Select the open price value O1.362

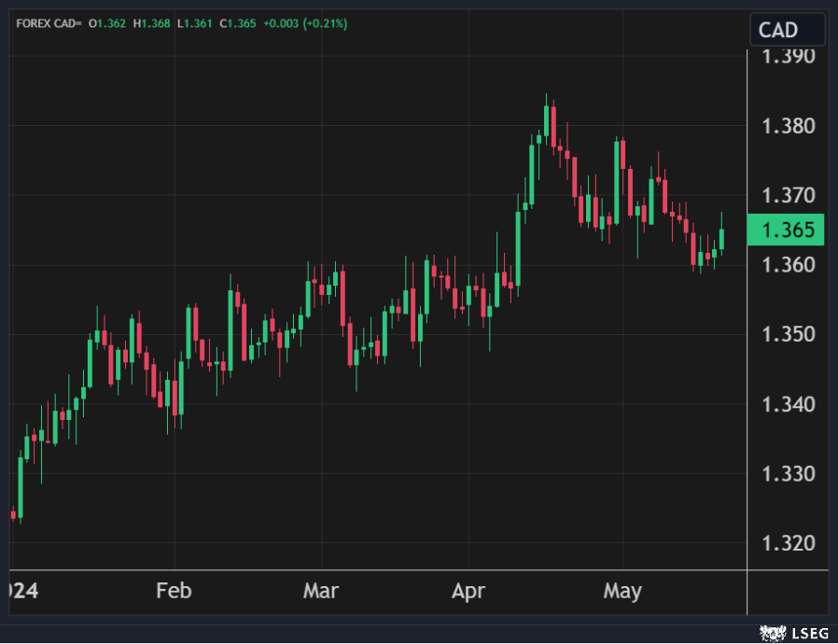[x=106, y=23]
